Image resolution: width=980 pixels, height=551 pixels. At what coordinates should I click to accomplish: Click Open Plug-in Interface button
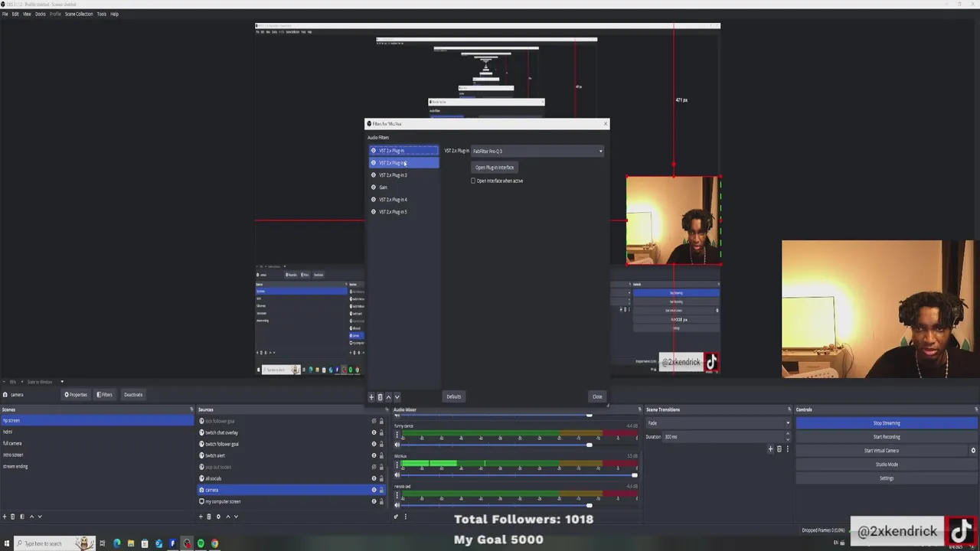click(495, 168)
